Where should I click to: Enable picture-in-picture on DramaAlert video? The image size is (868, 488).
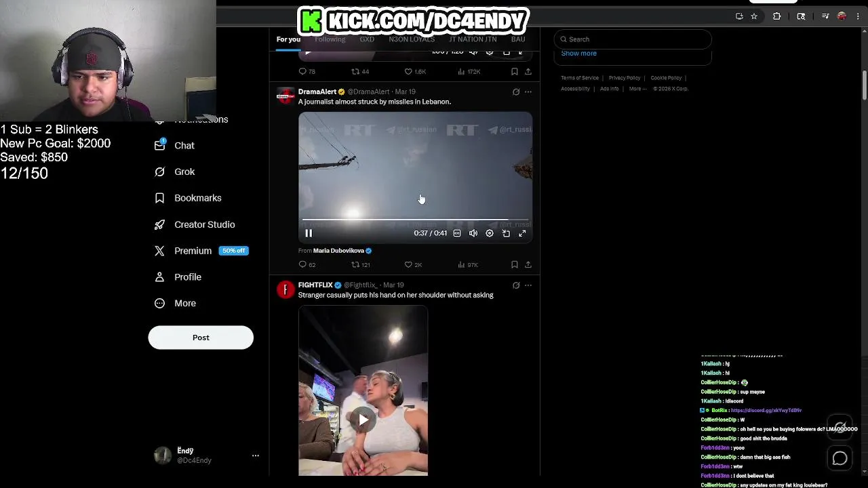[x=506, y=233]
